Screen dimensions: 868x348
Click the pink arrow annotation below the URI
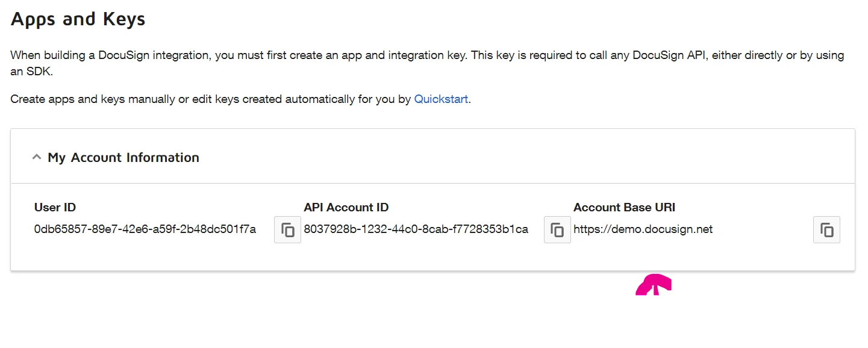click(654, 284)
